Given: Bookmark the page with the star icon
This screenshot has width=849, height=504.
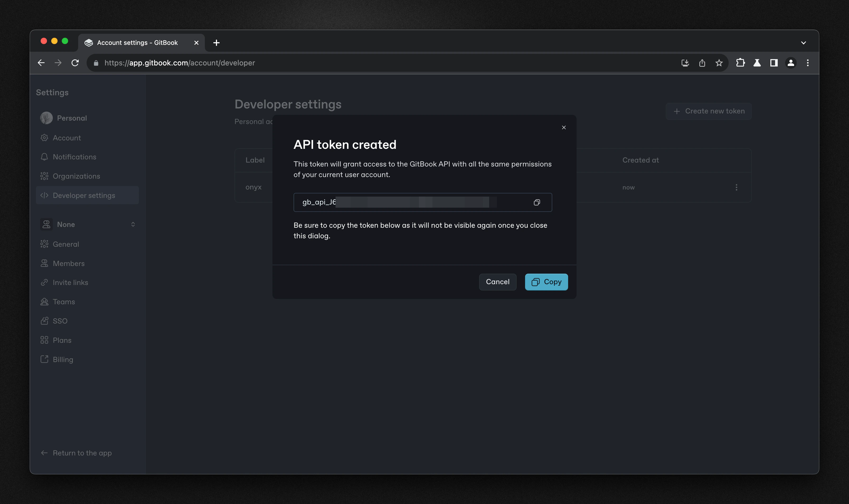Looking at the screenshot, I should coord(719,63).
